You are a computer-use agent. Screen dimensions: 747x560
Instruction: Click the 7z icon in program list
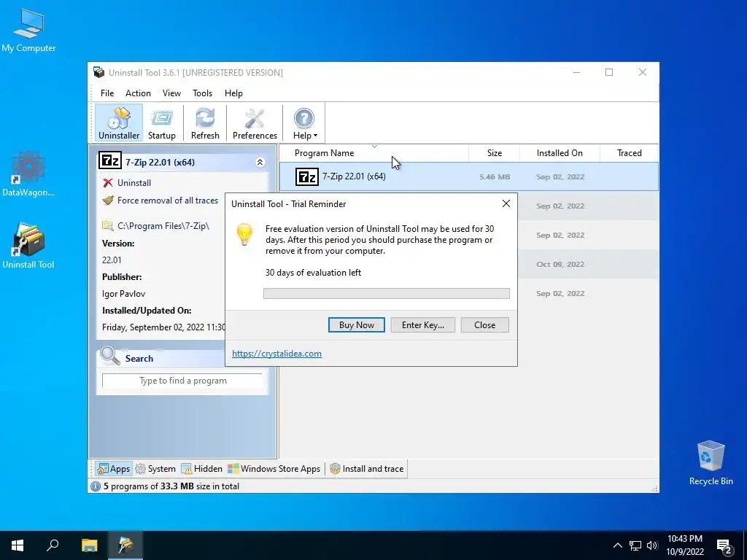(x=307, y=176)
